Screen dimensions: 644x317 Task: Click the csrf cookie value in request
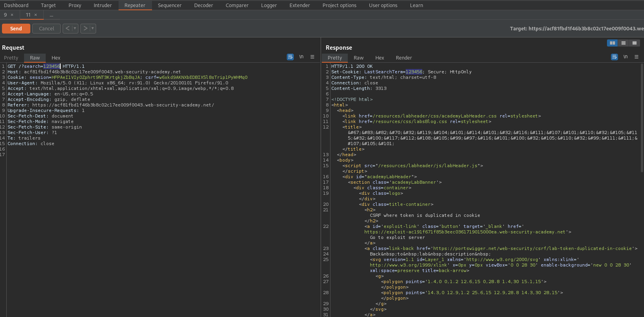[x=203, y=77]
